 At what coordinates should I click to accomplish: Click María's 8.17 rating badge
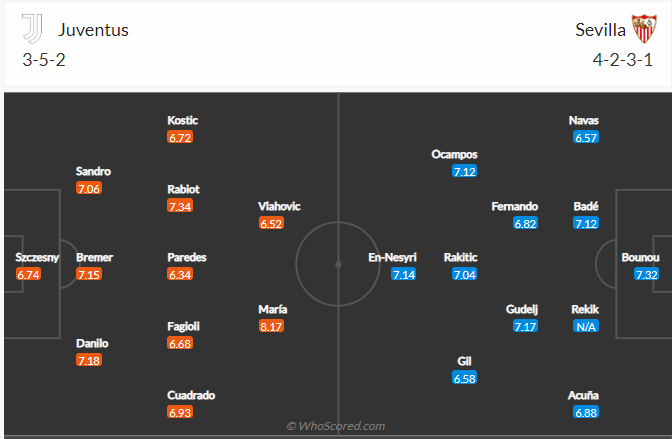[x=271, y=326]
